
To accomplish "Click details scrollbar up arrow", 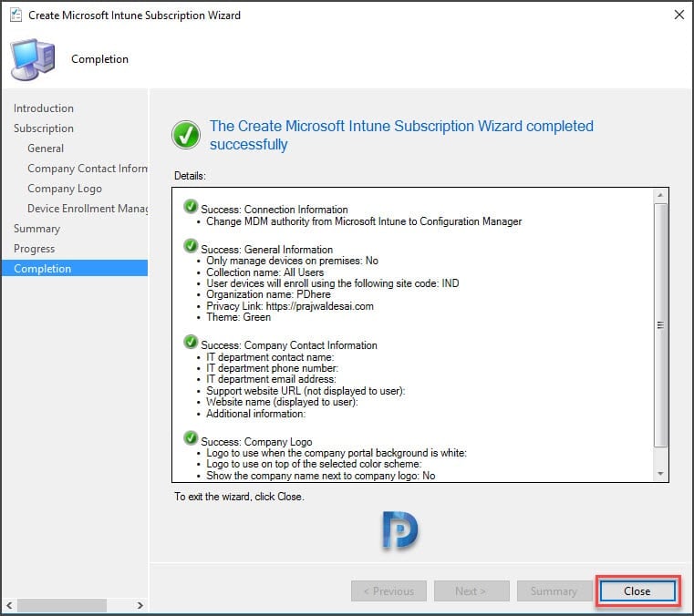I will [660, 195].
